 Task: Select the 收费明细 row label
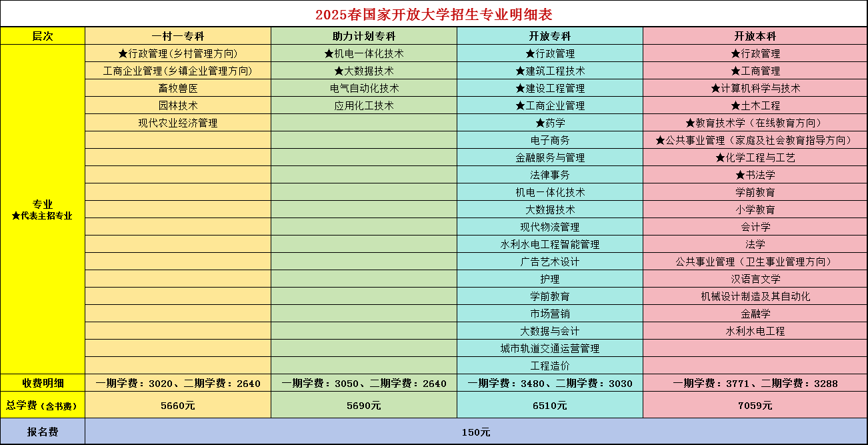click(43, 383)
